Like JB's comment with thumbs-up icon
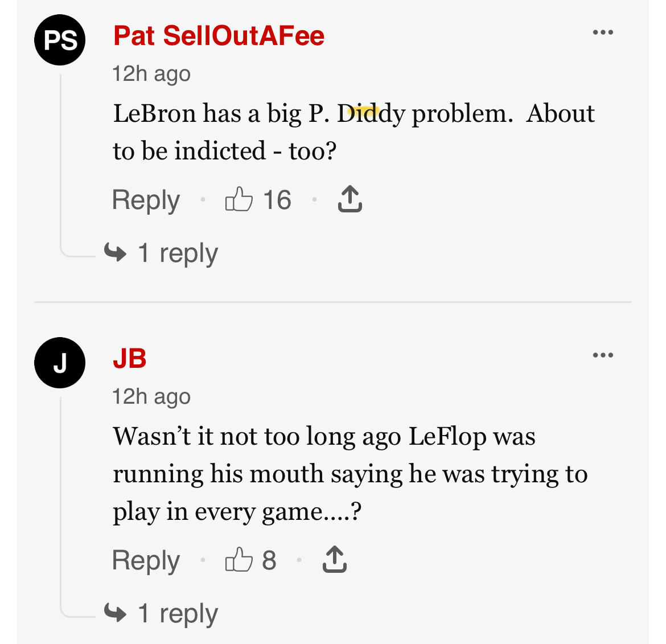The image size is (666, 644). click(239, 560)
